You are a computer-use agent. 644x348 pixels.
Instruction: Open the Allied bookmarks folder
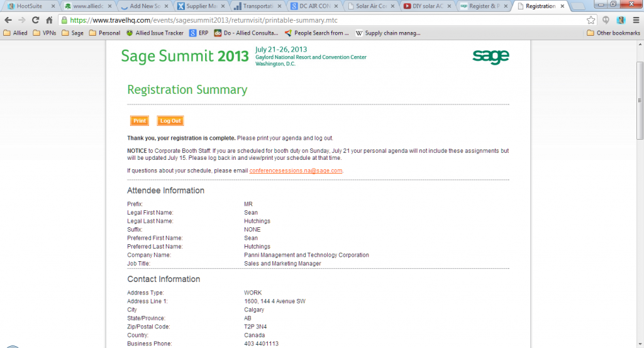(x=16, y=33)
